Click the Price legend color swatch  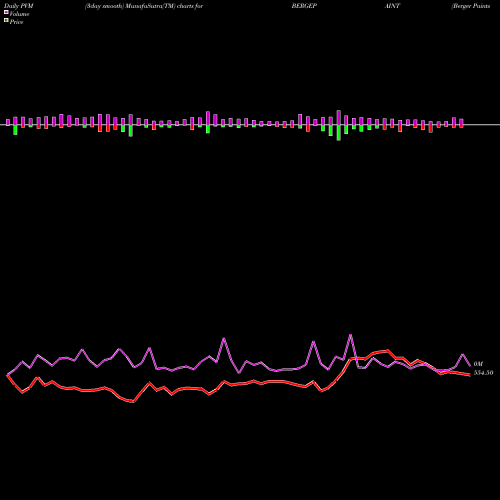click(x=6, y=21)
